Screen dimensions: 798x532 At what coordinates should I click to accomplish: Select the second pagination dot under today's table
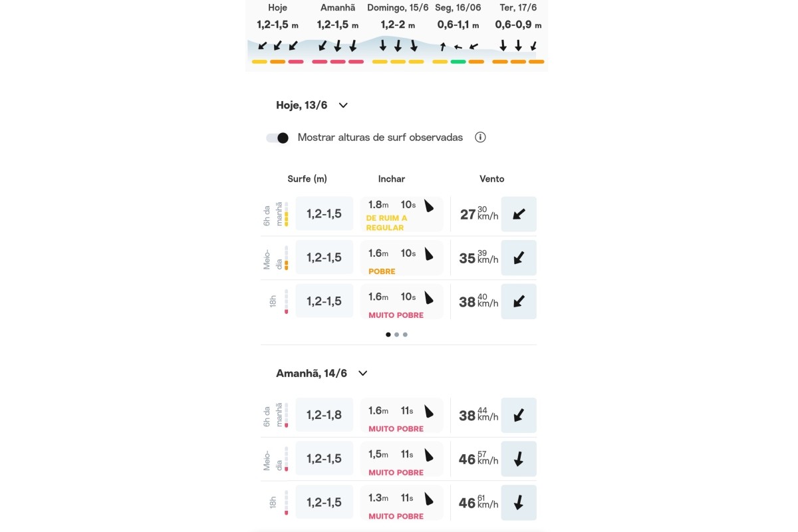coord(397,334)
